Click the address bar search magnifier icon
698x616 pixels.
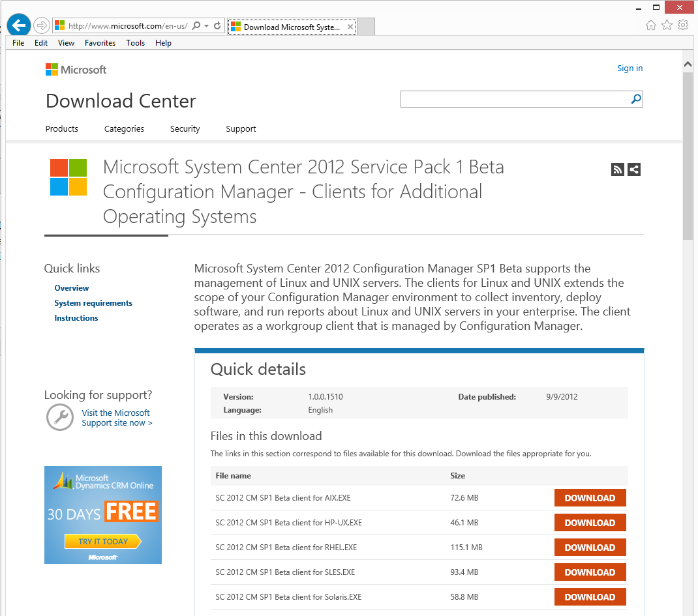pos(196,26)
